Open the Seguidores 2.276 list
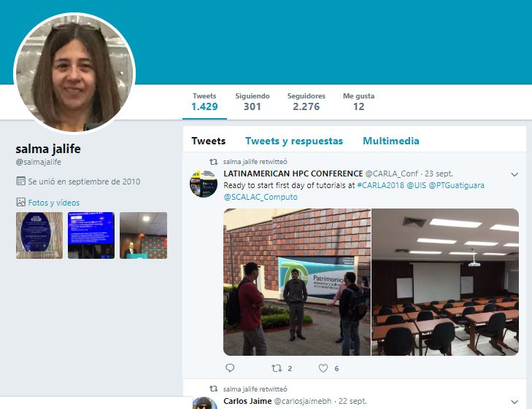532x409 pixels. pyautogui.click(x=307, y=102)
